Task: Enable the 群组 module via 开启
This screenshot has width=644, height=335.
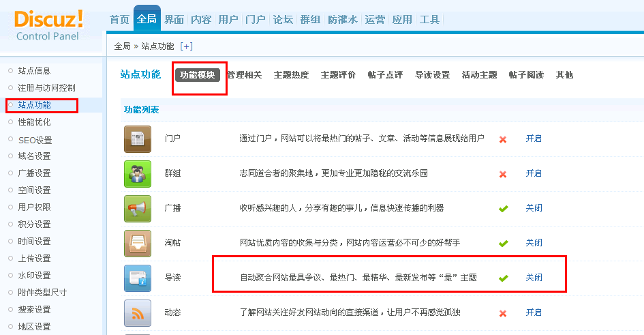Action: 534,173
